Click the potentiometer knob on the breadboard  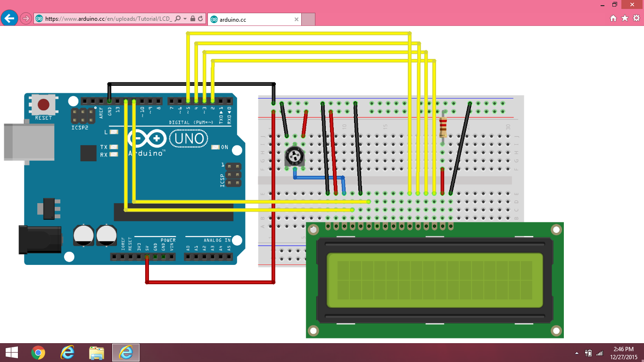click(x=295, y=155)
